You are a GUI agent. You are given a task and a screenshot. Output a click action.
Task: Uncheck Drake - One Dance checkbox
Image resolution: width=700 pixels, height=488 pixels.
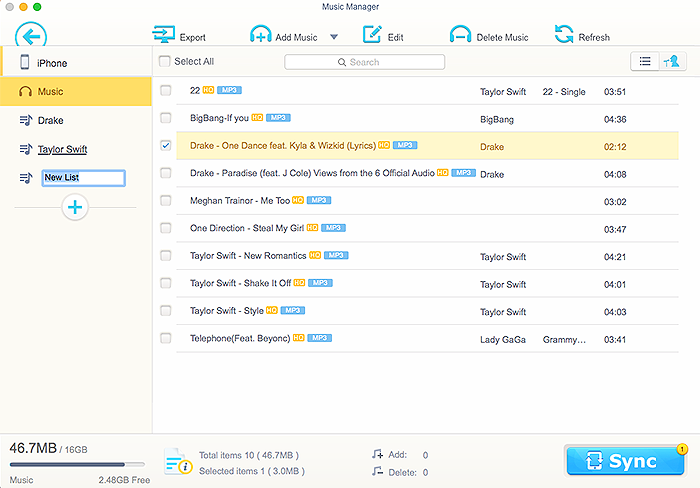(166, 146)
